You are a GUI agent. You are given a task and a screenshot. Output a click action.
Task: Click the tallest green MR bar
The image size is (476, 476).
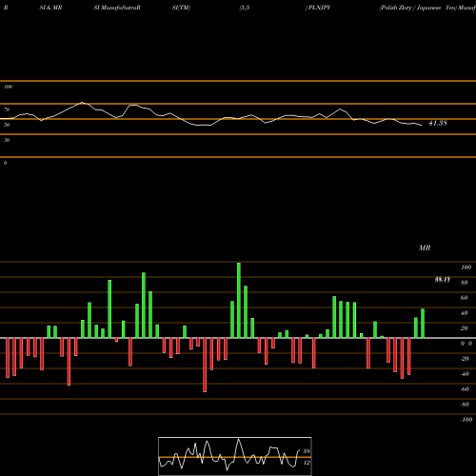tap(239, 300)
